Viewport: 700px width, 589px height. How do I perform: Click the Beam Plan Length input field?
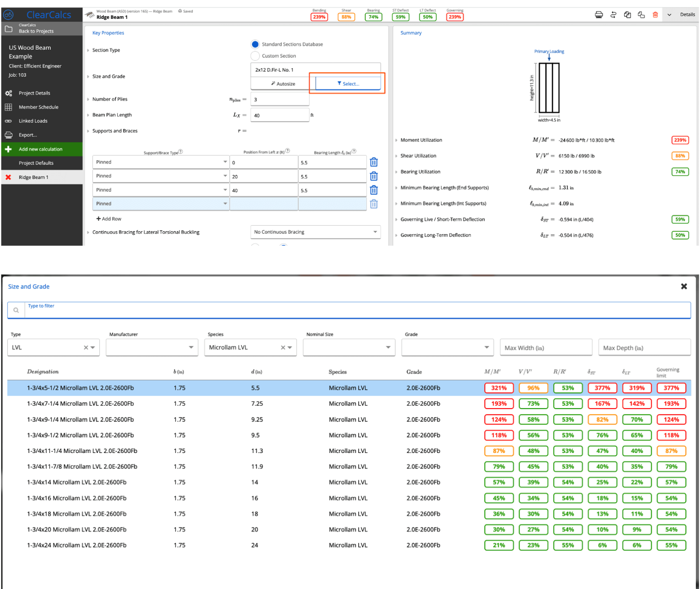[x=280, y=115]
